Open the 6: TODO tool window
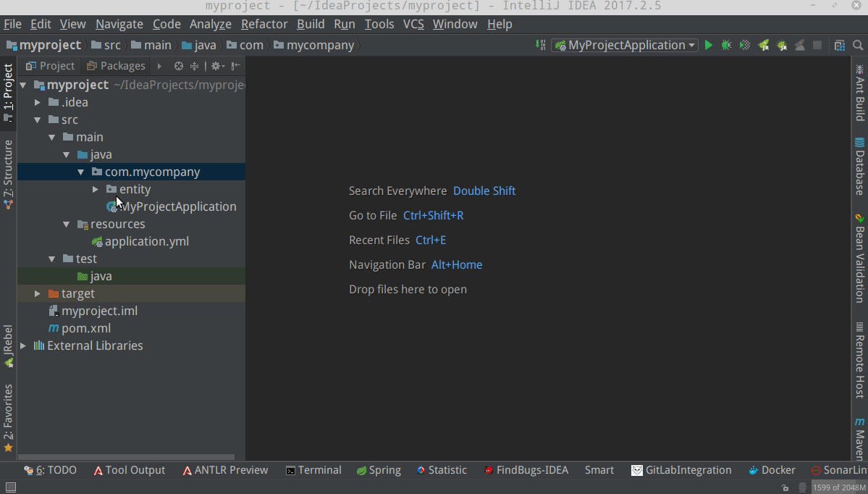 pos(51,470)
